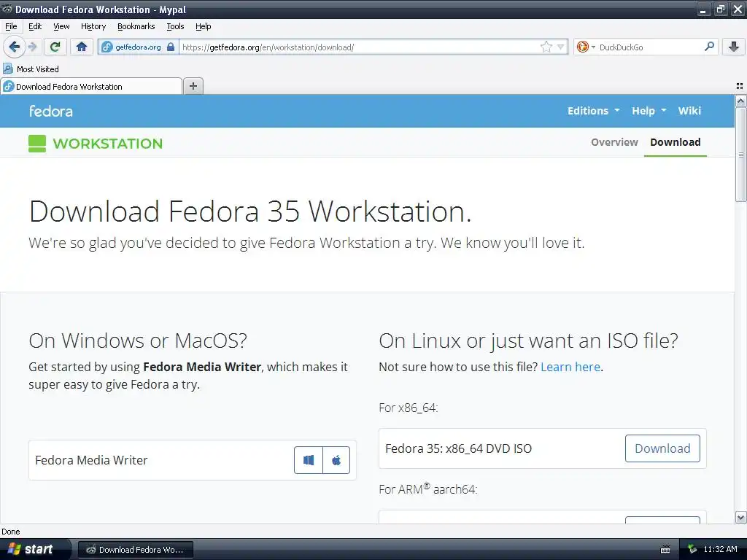The width and height of the screenshot is (747, 560).
Task: Click the Download Fedora 35 Workstation heading
Action: click(x=250, y=211)
